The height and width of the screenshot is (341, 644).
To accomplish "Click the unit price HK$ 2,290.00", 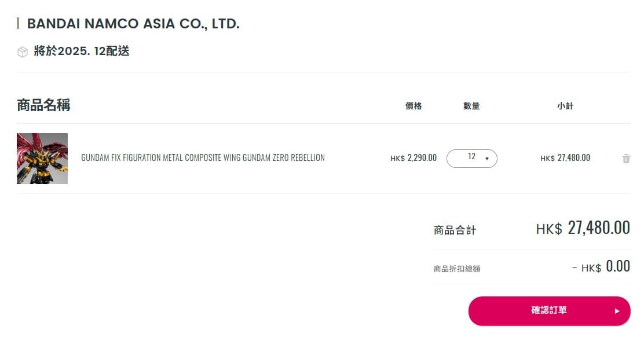I will pos(414,158).
